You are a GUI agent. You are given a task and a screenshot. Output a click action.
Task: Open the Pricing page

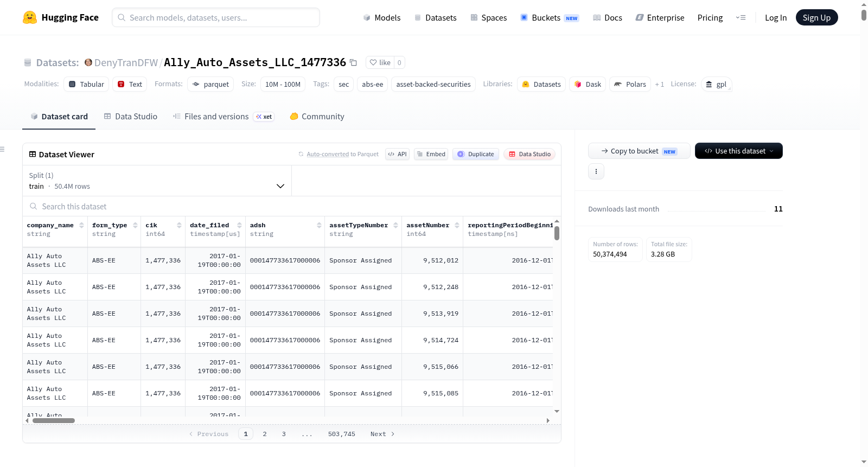coord(710,17)
